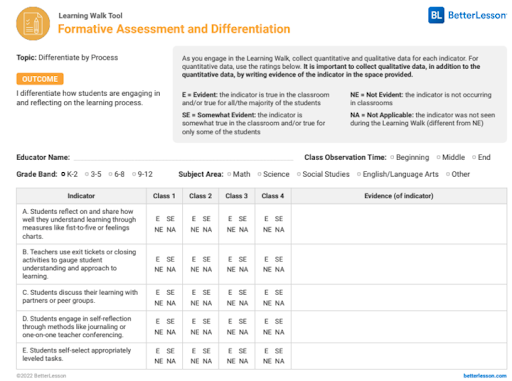Click the Class 2 column header
The image size is (512, 381).
tap(201, 196)
